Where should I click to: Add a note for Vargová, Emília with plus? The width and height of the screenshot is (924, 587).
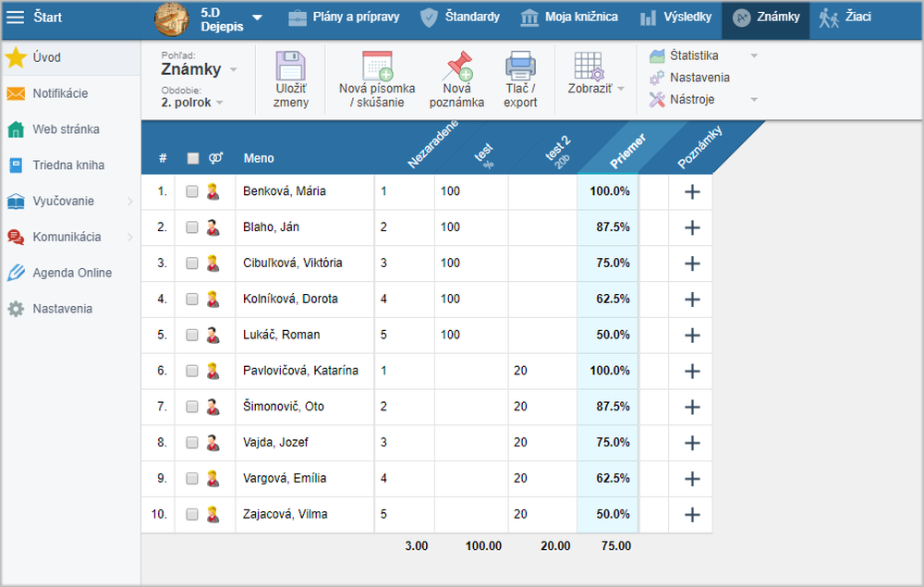pos(692,479)
